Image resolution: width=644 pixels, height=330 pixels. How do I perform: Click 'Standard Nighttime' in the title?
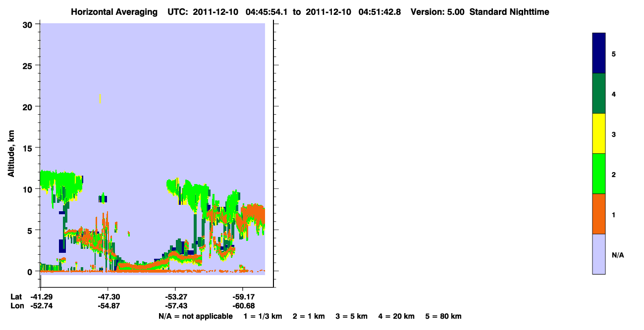pos(509,11)
